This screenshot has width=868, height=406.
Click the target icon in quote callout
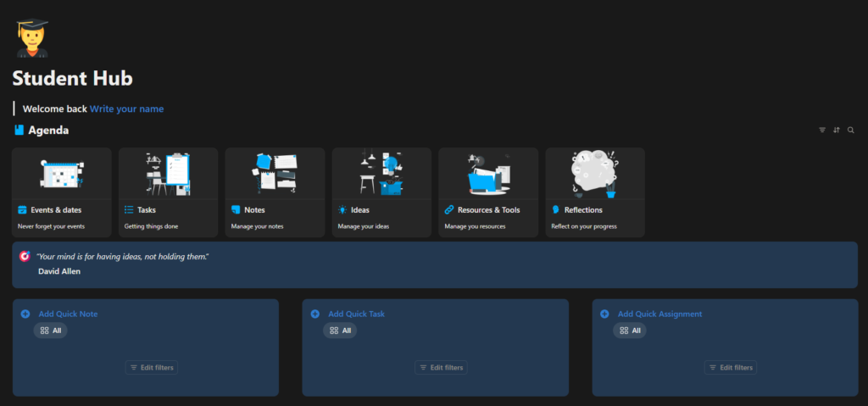tap(25, 256)
